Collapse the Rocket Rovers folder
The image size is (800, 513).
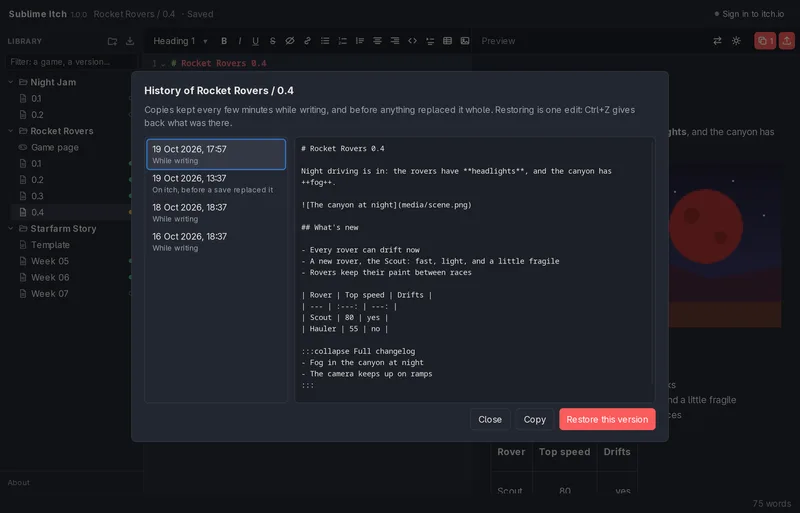[11, 131]
